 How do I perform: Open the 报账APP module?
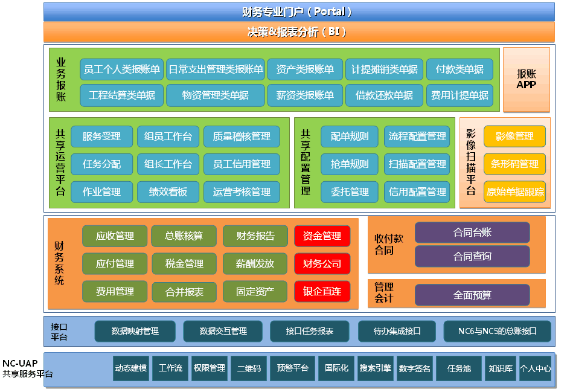(525, 80)
